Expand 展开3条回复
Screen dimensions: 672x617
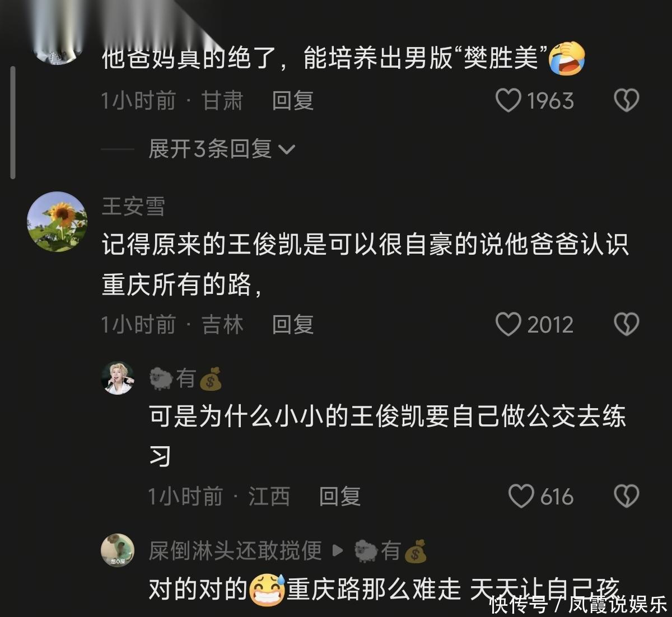point(222,149)
